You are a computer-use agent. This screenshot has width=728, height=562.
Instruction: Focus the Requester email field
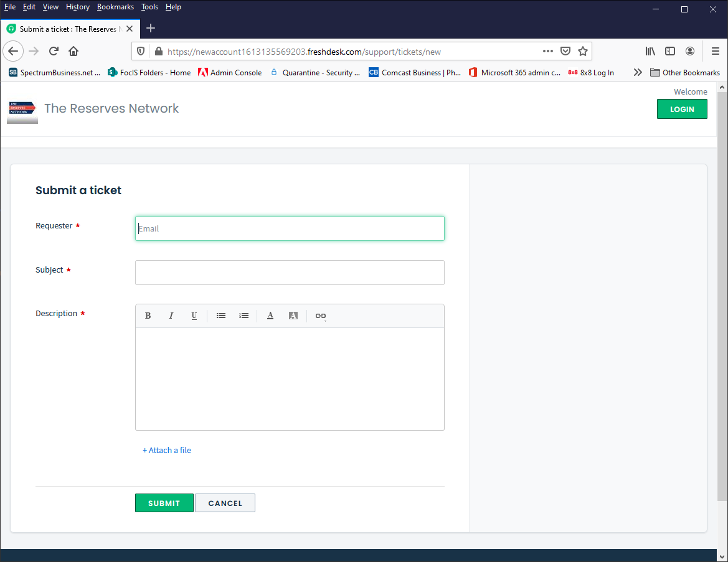[290, 228]
